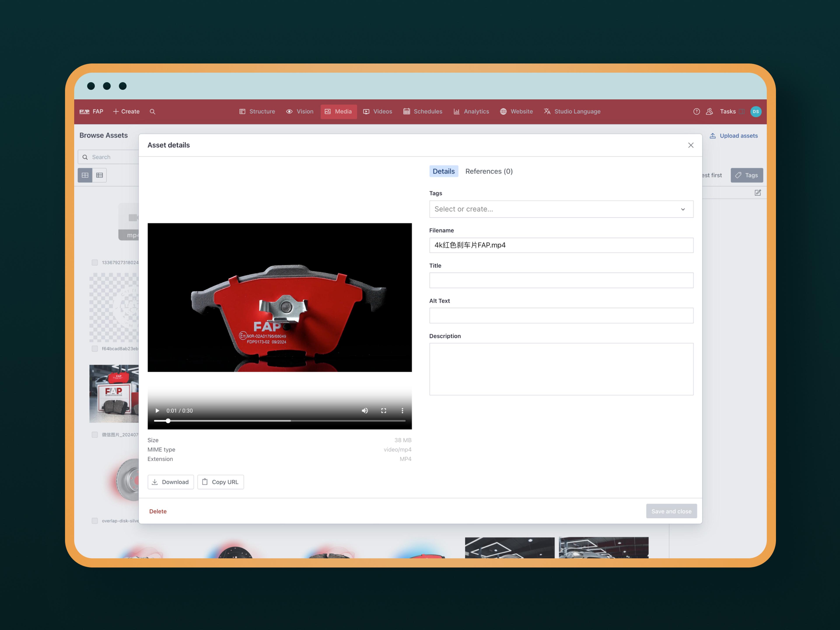The width and height of the screenshot is (840, 630).
Task: Click the search magnifier icon in navbar
Action: (x=152, y=112)
